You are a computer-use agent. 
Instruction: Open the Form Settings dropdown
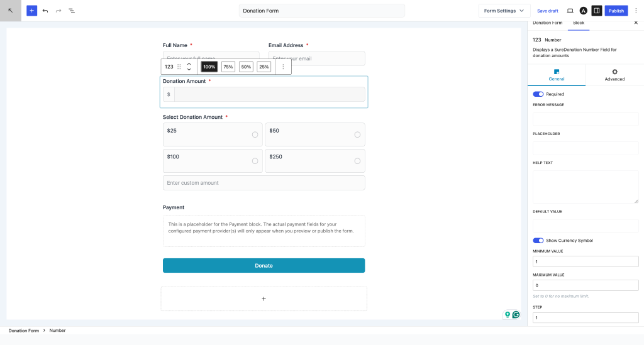click(x=504, y=11)
